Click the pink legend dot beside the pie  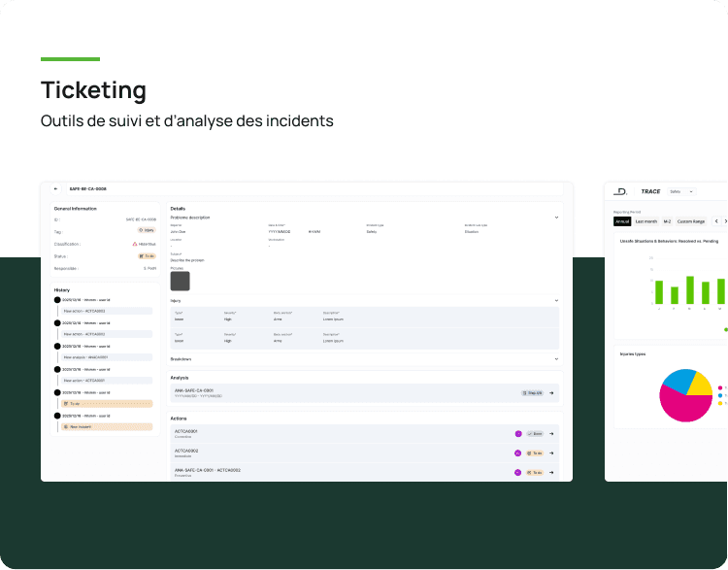(x=720, y=387)
